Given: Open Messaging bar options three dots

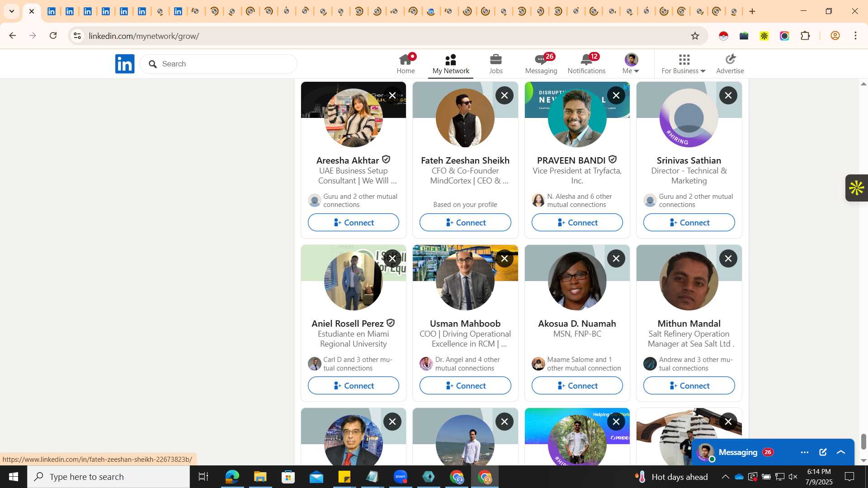Looking at the screenshot, I should tap(805, 452).
